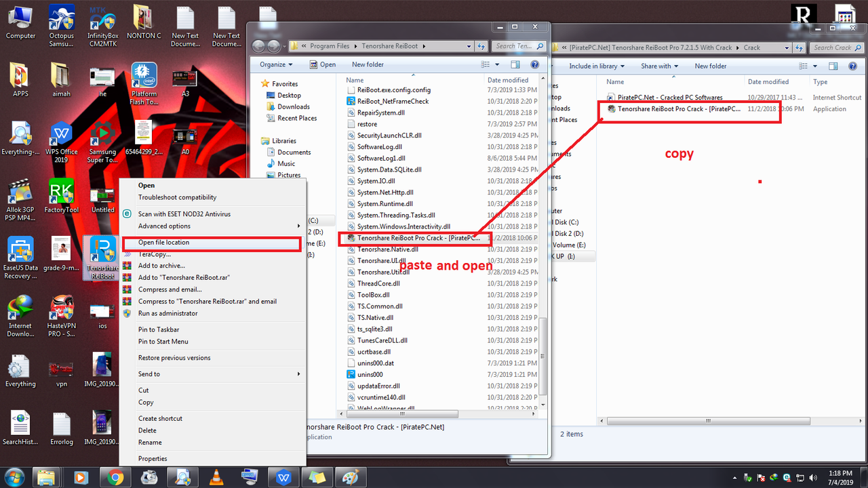Open Google Chrome from the taskbar
The height and width of the screenshot is (488, 868).
pyautogui.click(x=115, y=477)
